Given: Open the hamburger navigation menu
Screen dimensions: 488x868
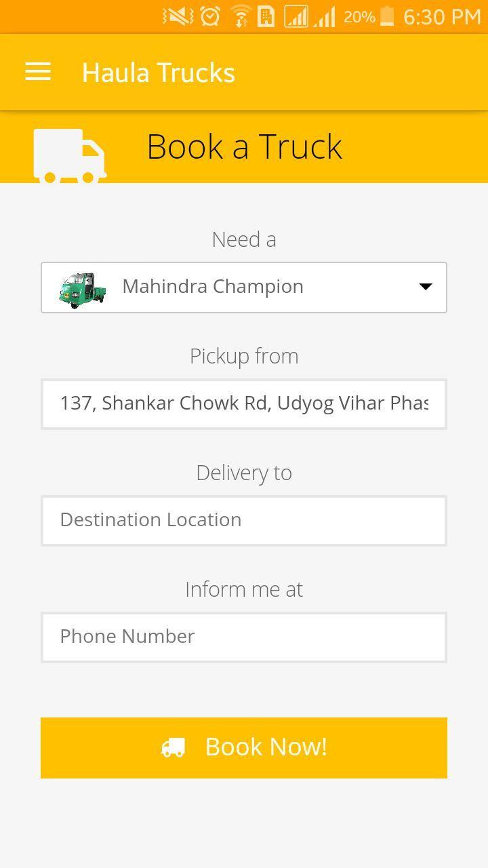Looking at the screenshot, I should coord(38,72).
